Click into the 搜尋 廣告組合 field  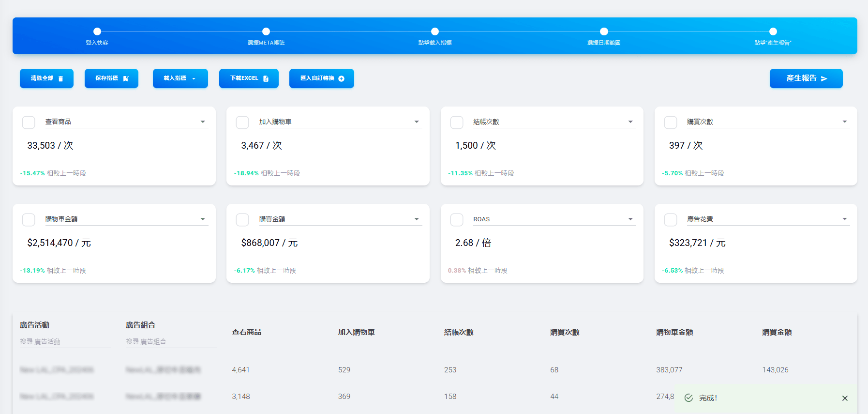coord(171,341)
